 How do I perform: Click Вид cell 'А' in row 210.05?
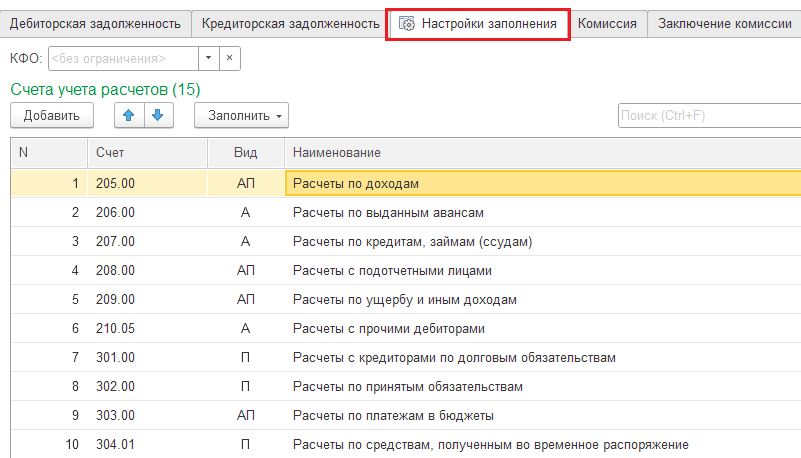pyautogui.click(x=246, y=329)
